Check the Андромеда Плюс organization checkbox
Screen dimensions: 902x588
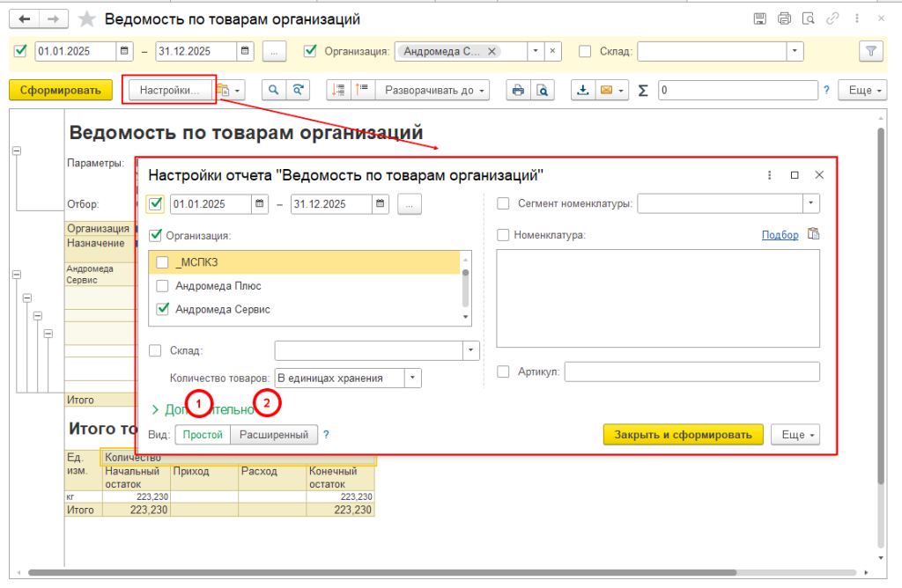162,286
